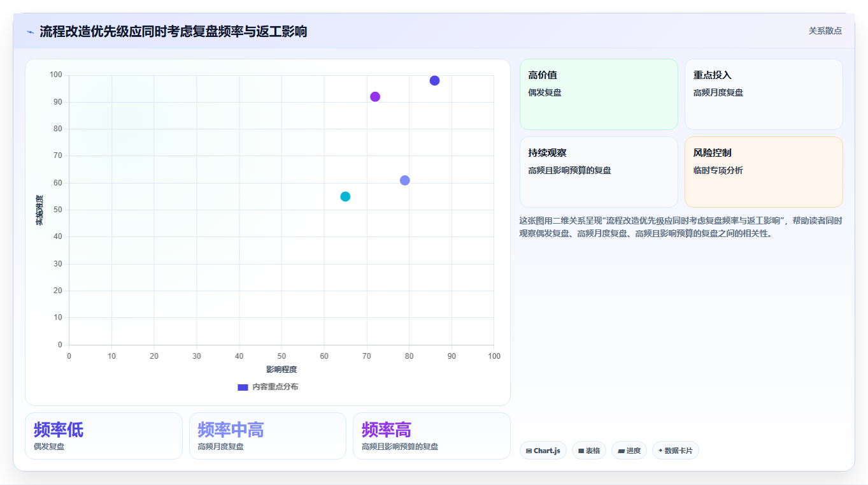Click the y-axis tick label 100
The width and height of the screenshot is (868, 485).
point(56,75)
